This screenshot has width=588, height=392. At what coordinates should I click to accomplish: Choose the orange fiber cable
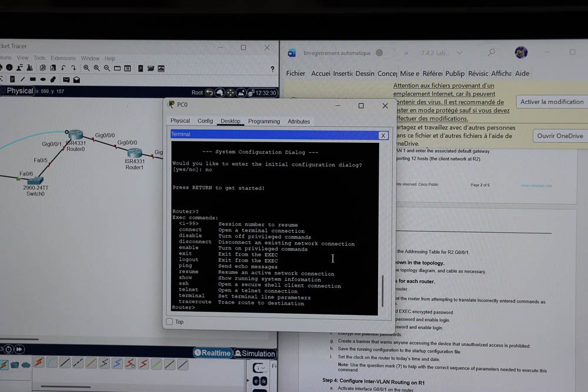91,363
